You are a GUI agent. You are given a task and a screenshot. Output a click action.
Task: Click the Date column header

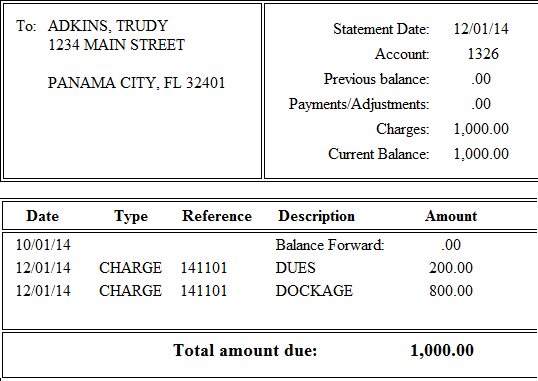coord(43,216)
